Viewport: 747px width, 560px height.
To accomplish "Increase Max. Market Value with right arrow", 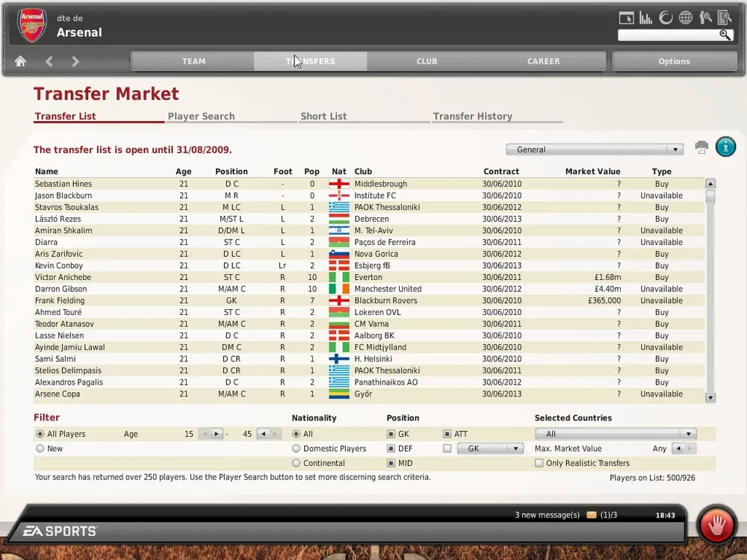I will click(689, 448).
